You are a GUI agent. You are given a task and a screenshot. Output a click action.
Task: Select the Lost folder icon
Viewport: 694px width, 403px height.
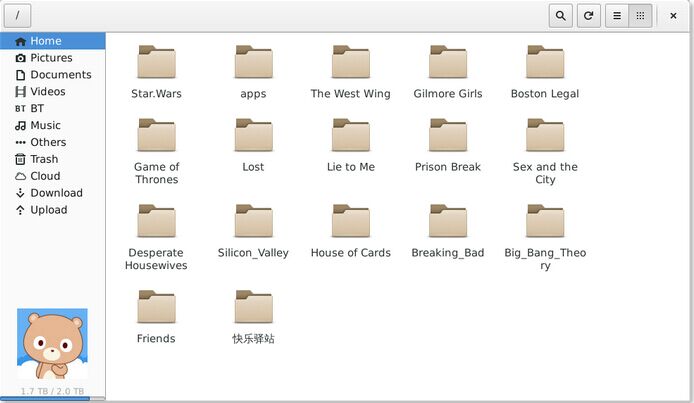click(x=254, y=135)
